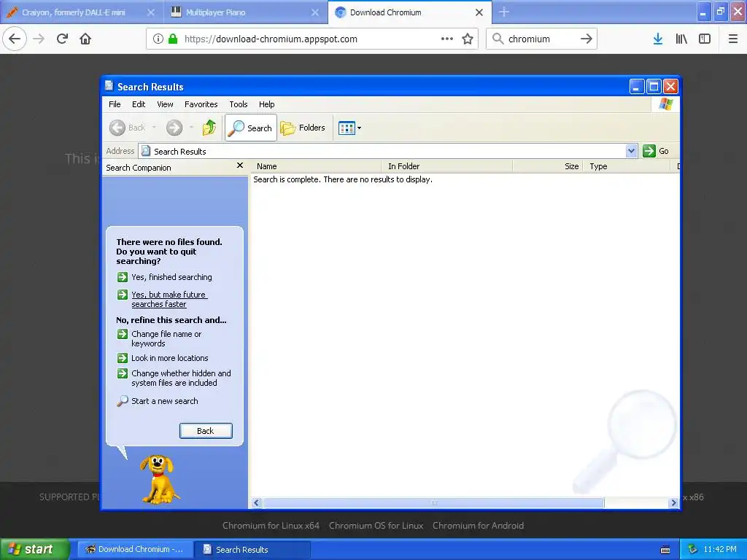Close the Craiyon tab

[151, 12]
